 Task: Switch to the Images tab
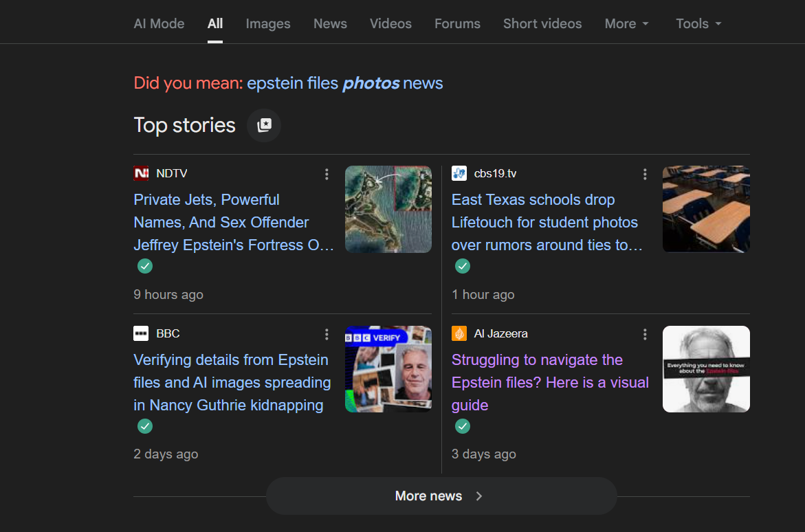coord(268,23)
